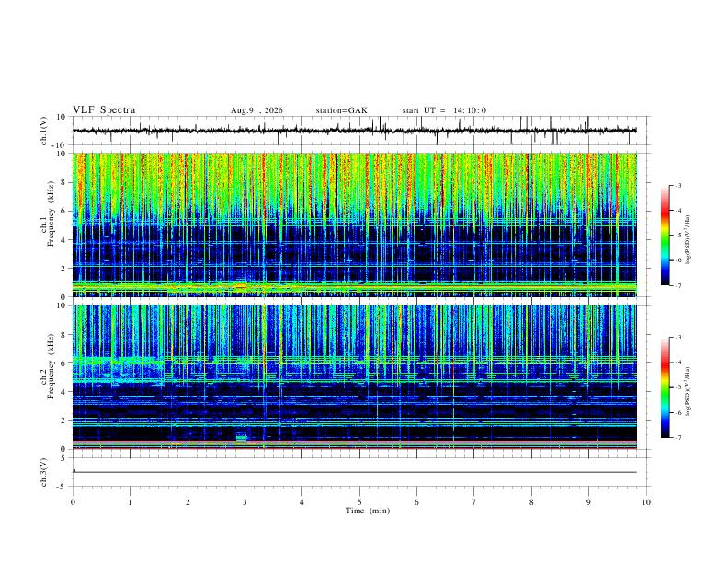Click the ch.3(V) flat line trace
The height and width of the screenshot is (563, 728).
pyautogui.click(x=355, y=472)
